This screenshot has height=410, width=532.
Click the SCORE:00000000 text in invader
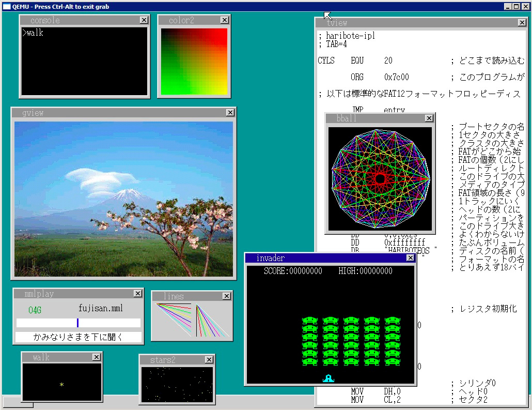[x=293, y=271]
